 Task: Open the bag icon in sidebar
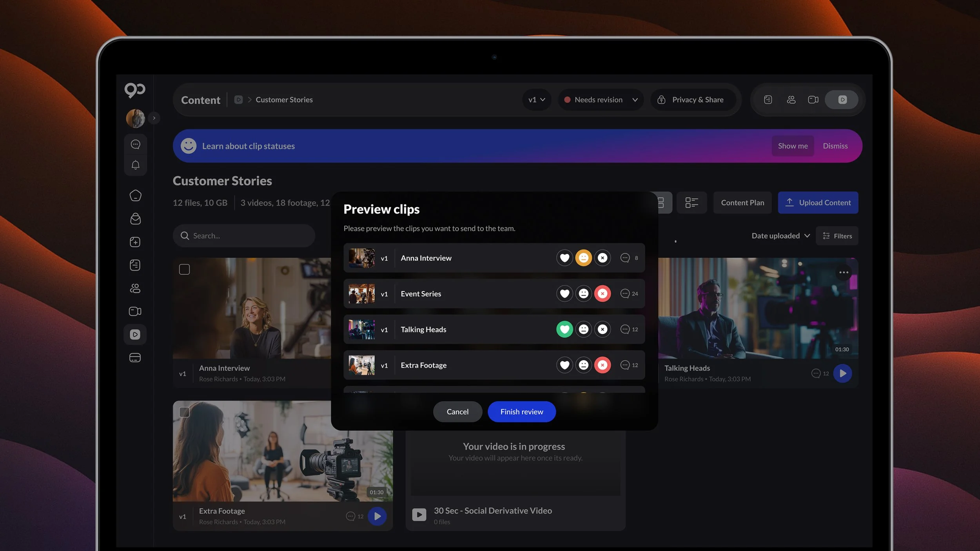click(135, 219)
